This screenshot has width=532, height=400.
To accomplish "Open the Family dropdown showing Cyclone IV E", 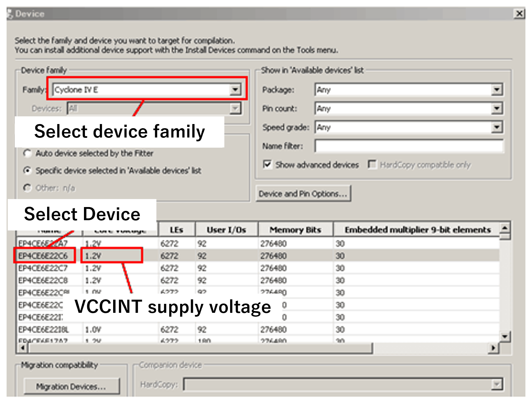I will (235, 90).
